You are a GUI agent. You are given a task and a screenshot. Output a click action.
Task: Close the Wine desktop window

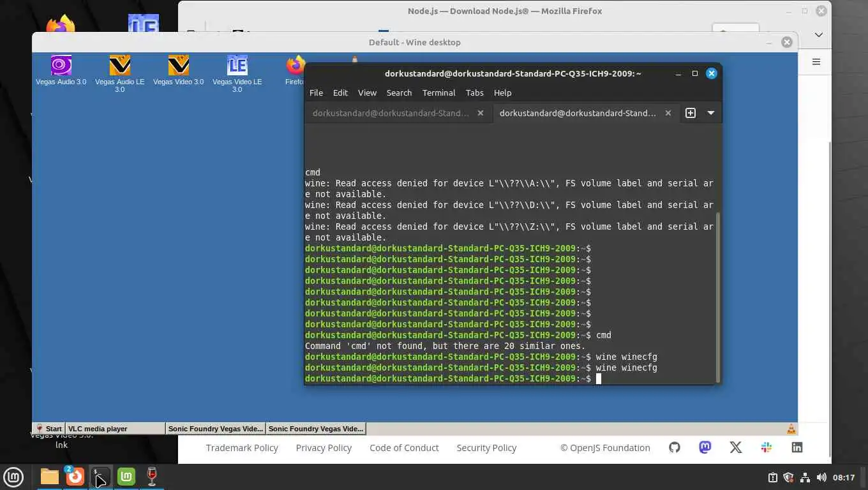787,42
